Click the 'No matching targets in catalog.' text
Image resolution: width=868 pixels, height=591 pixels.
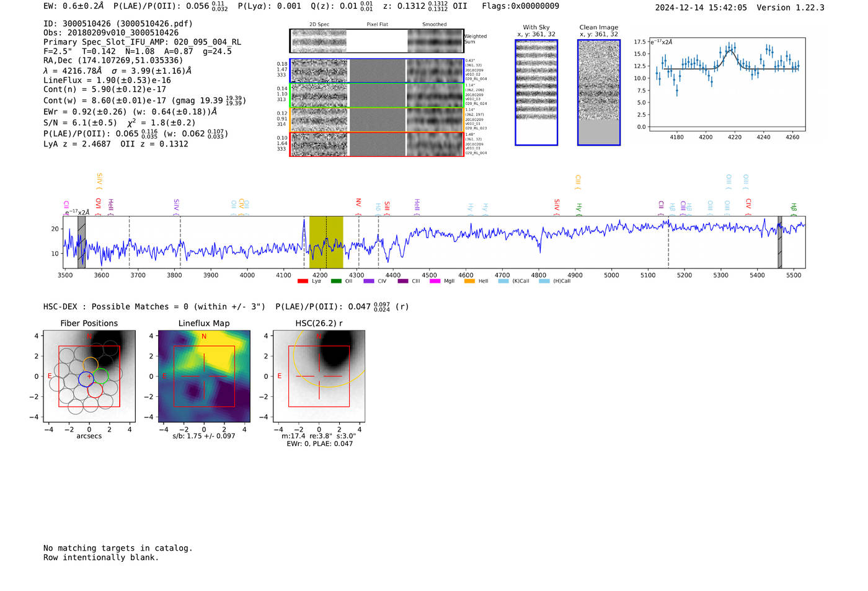coord(118,548)
